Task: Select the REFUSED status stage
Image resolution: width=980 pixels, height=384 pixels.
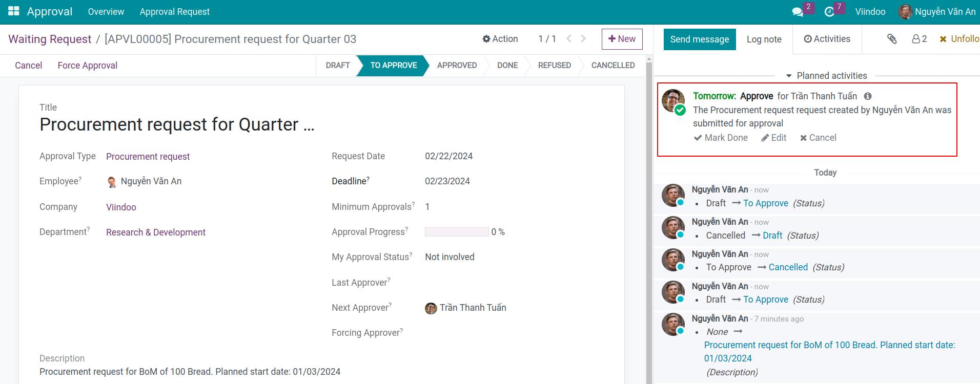Action: pyautogui.click(x=554, y=66)
